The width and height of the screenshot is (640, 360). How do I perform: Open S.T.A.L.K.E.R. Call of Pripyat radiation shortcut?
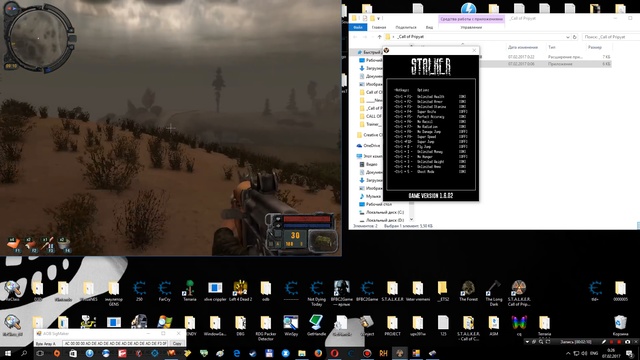pyautogui.click(x=519, y=293)
